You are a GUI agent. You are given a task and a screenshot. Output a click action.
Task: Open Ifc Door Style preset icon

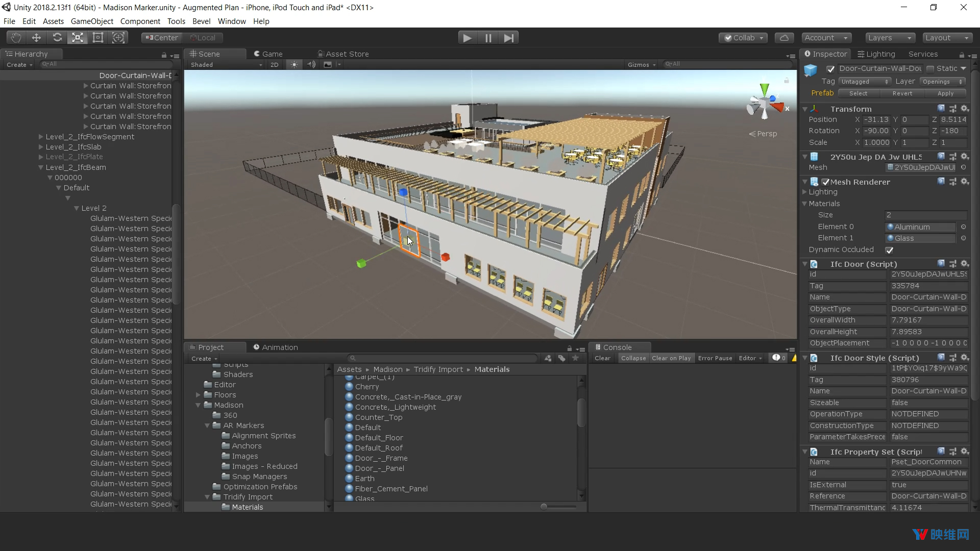coord(952,358)
